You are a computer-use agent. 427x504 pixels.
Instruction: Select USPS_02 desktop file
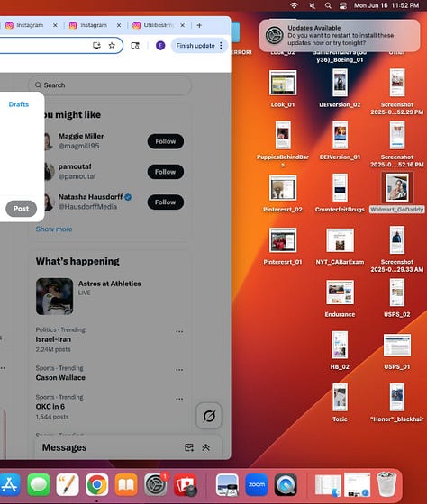pyautogui.click(x=396, y=298)
